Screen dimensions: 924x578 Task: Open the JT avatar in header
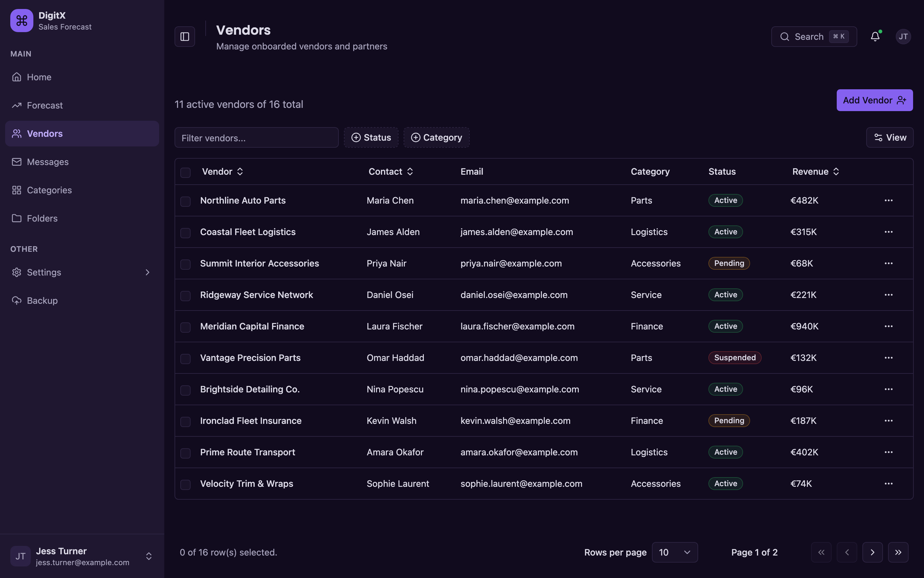tap(903, 37)
